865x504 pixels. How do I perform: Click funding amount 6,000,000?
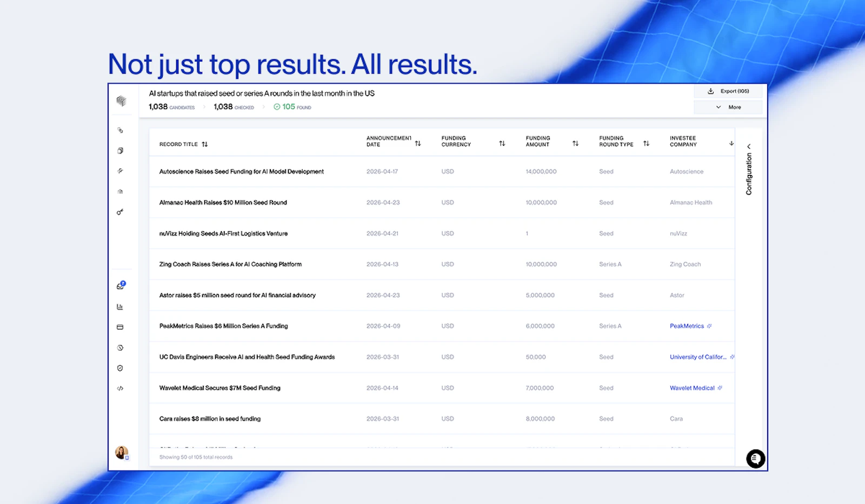540,326
